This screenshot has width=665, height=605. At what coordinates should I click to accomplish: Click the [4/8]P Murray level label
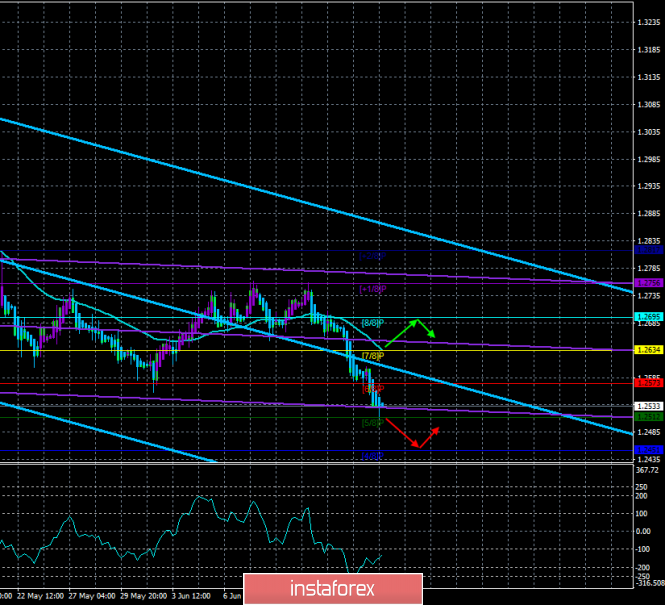tap(372, 456)
